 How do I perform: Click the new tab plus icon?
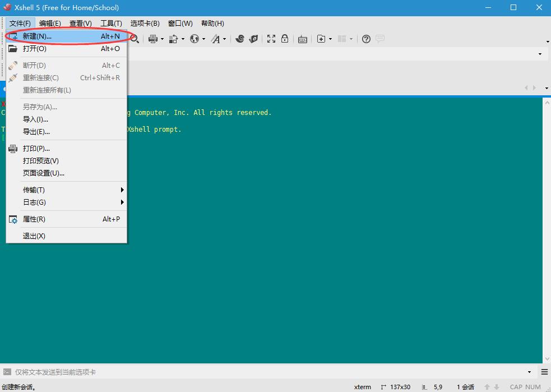(x=321, y=39)
